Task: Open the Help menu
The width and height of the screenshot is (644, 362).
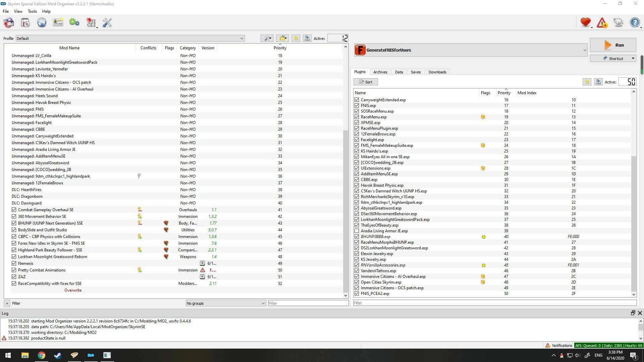Action: 46,11
